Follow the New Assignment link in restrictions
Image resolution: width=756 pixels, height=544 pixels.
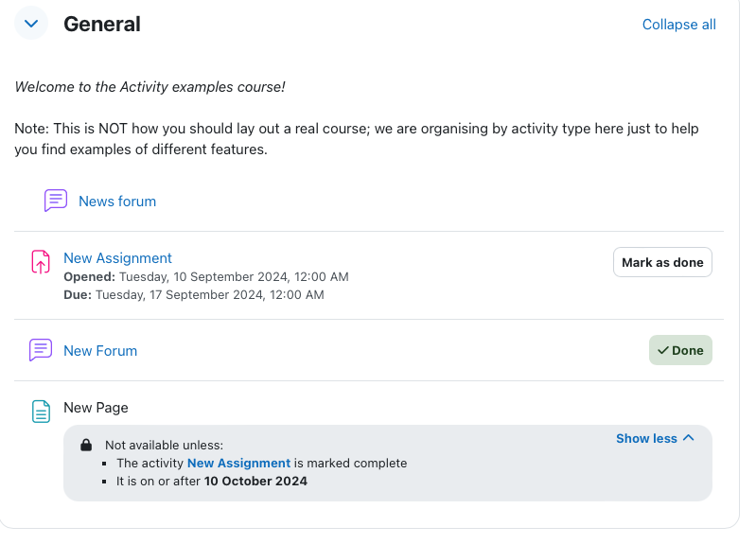238,463
